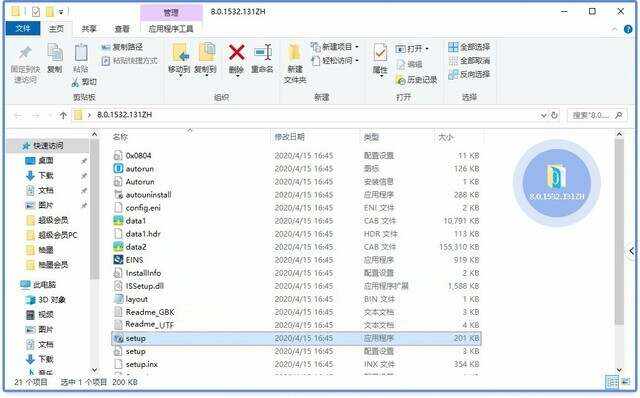Click the Manage contextual tab

(171, 12)
